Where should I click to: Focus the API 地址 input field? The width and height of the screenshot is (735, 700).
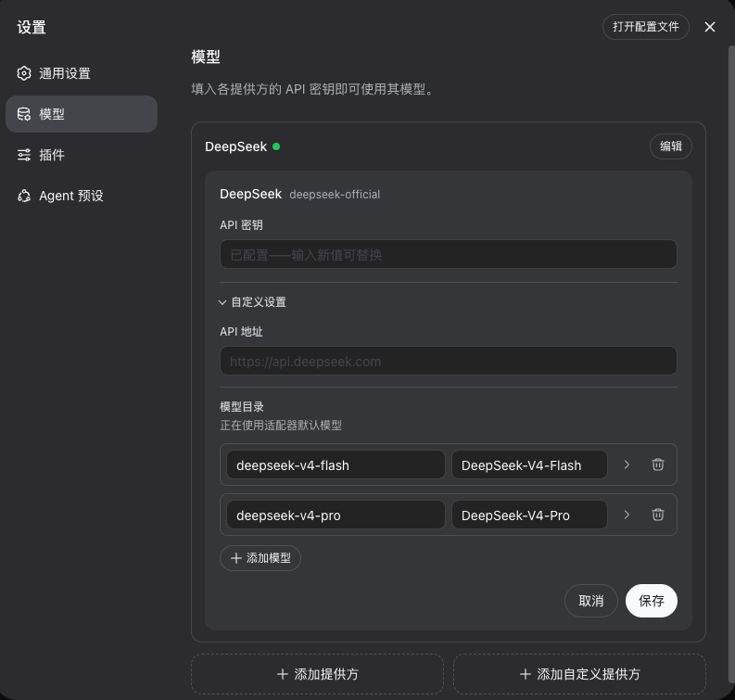[448, 361]
